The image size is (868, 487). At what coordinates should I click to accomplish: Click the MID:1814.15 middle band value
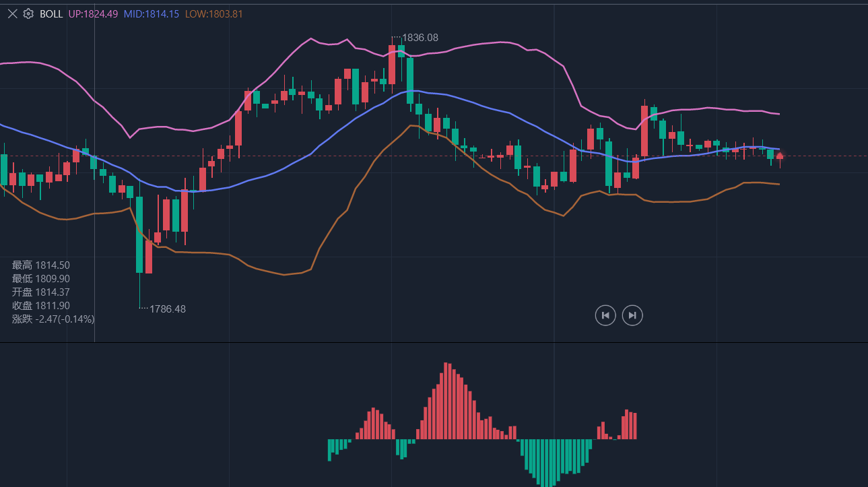[x=152, y=14]
